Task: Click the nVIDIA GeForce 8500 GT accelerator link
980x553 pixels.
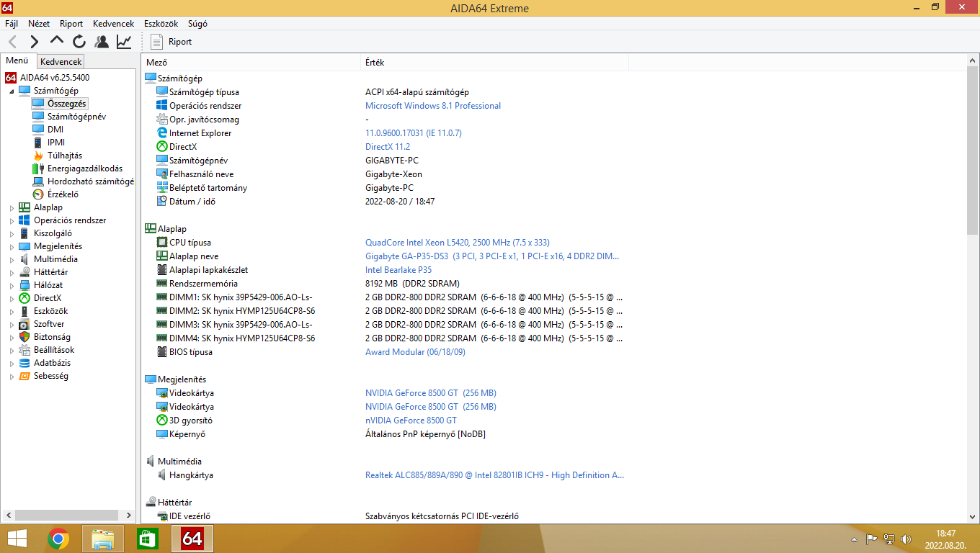Action: click(x=411, y=421)
